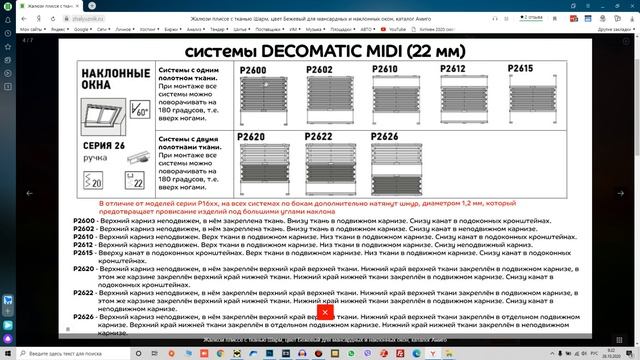This screenshot has width=640, height=360.
Task: Open a new browser tab
Action: (92, 6)
